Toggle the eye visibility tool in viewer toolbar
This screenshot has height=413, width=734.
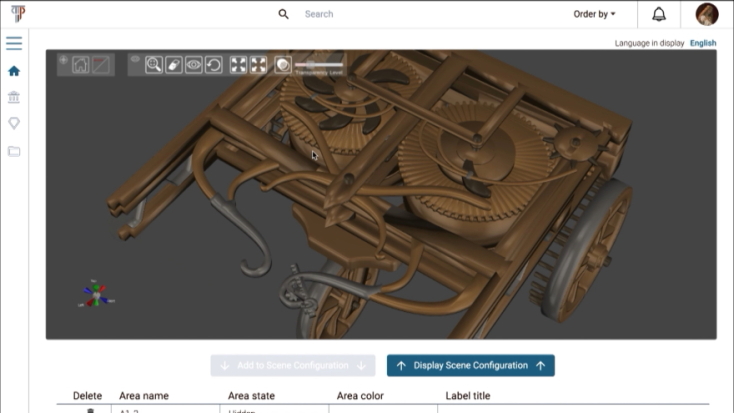(x=194, y=64)
